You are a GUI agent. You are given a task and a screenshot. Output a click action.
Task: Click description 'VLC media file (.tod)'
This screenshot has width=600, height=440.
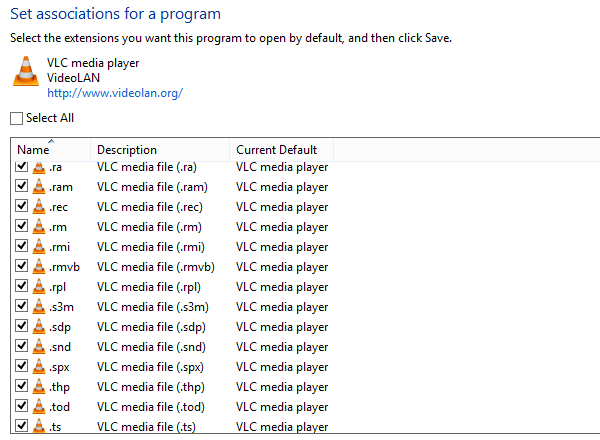[151, 407]
